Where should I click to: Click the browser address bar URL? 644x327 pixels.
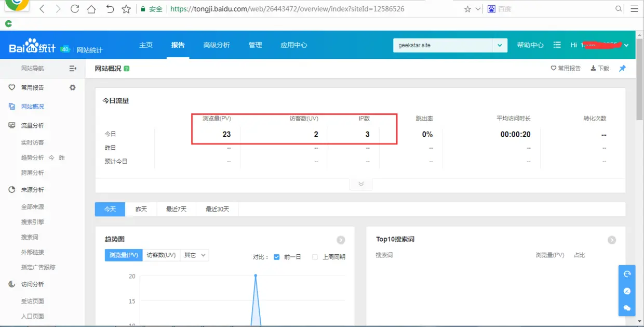coord(287,9)
